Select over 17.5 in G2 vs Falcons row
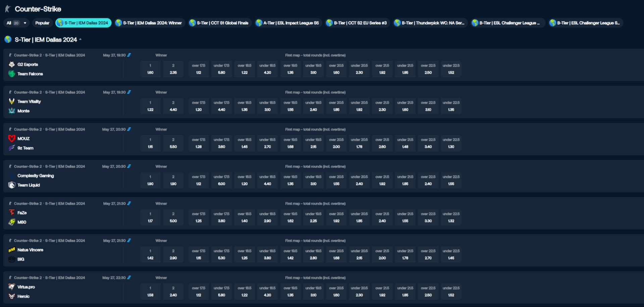This screenshot has width=644, height=307. 199,69
